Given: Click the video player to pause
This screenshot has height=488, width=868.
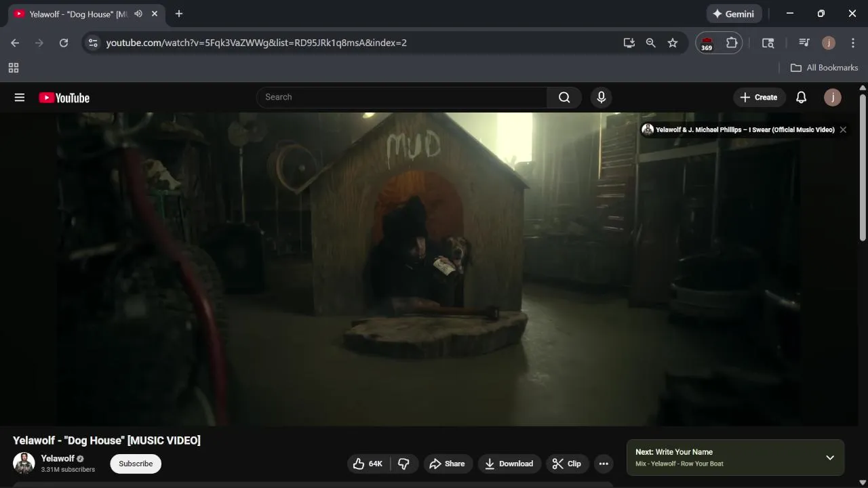Looking at the screenshot, I should (x=429, y=269).
